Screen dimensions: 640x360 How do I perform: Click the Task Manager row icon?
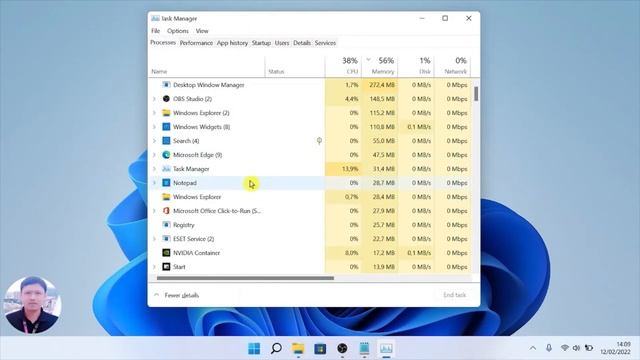(x=166, y=169)
